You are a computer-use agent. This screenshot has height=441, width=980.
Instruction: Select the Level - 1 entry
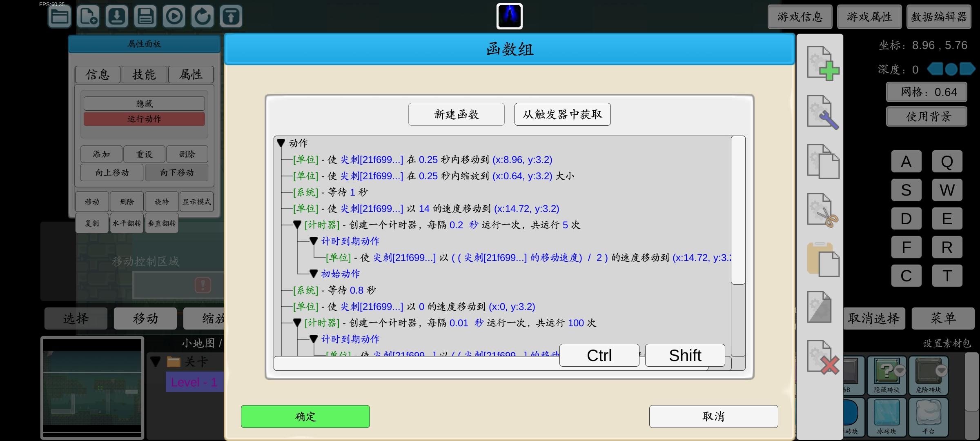[x=194, y=383]
